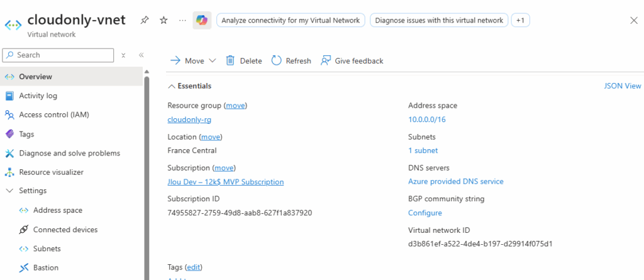Open Activity log in the sidebar
This screenshot has width=644, height=280.
[38, 96]
